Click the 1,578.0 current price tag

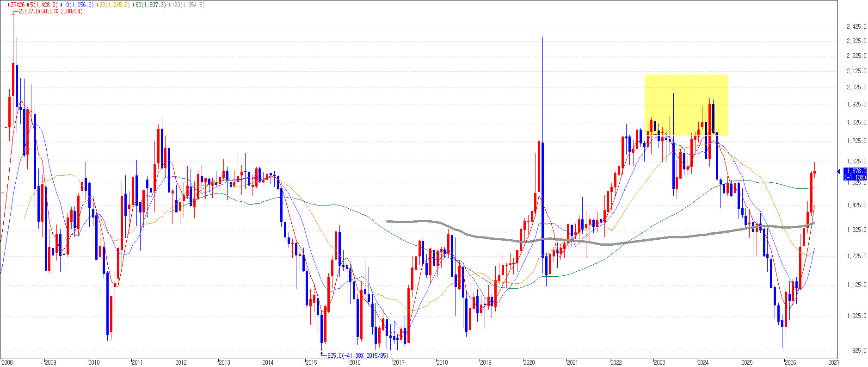pos(856,171)
